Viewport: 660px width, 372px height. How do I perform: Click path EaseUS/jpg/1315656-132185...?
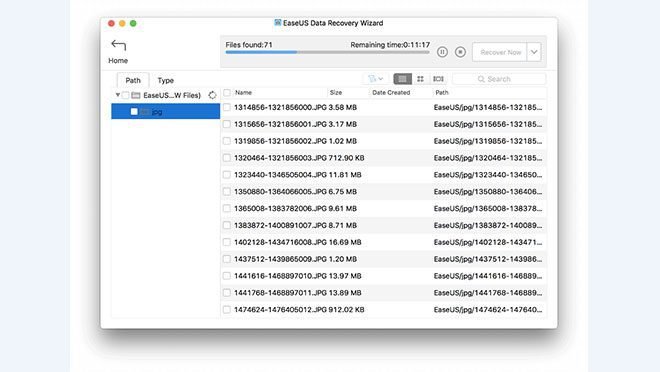pos(488,124)
